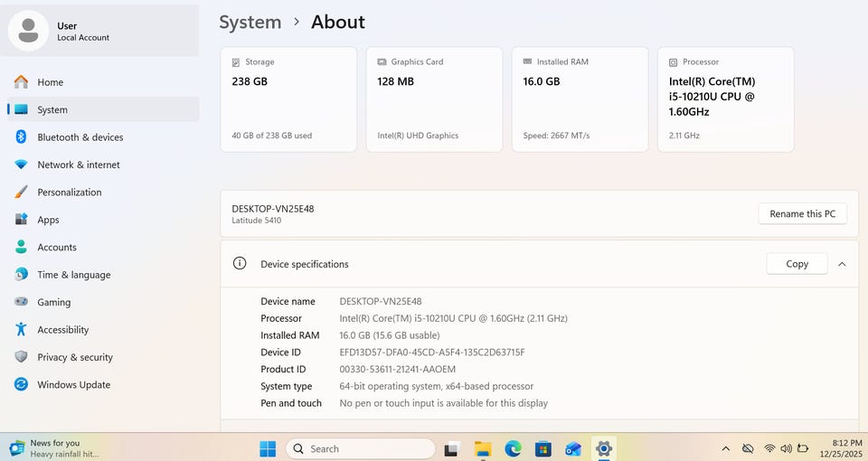Copy the device specifications
Viewport: 868px width, 461px height.
tap(797, 264)
